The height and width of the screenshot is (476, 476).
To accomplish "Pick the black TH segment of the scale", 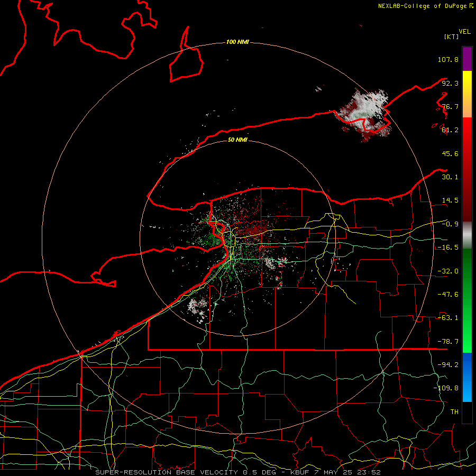I will point(467,413).
